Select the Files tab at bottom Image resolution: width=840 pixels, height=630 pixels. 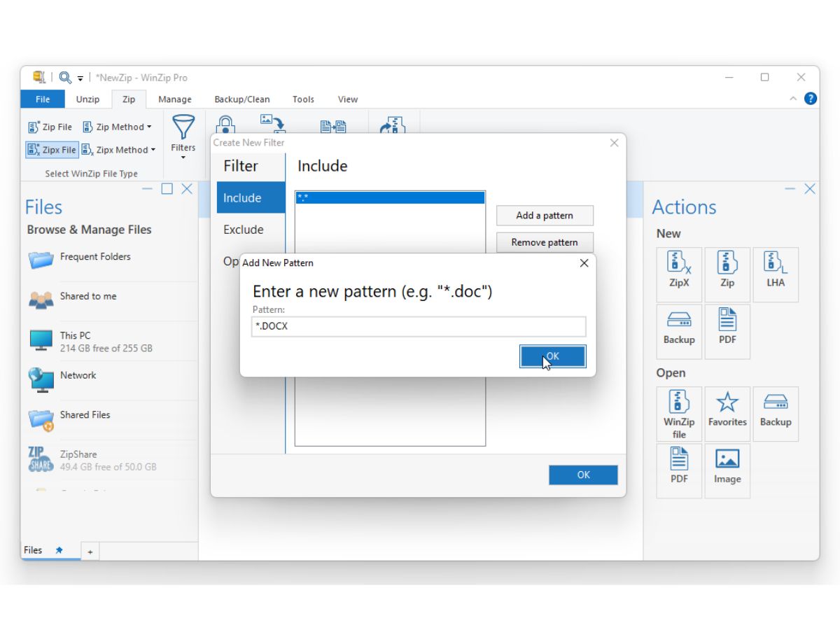[x=33, y=550]
